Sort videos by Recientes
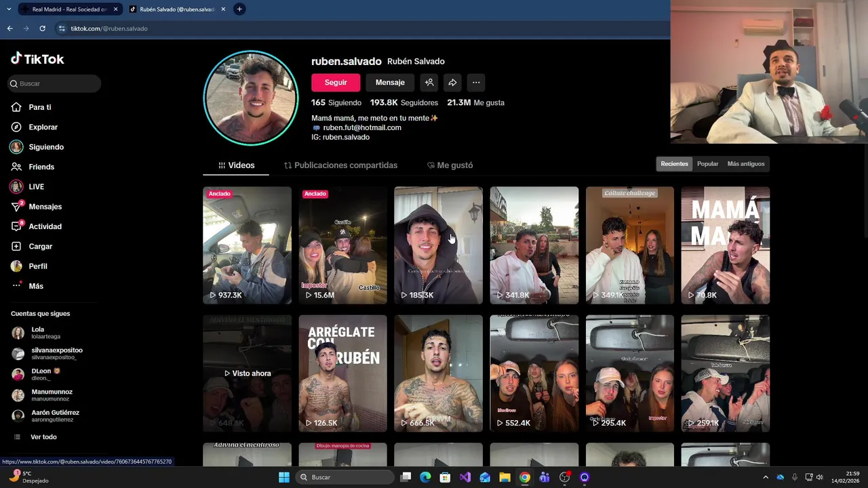 674,164
